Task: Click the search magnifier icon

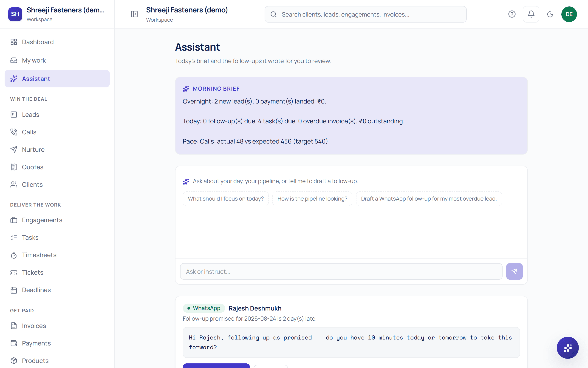Action: point(274,14)
